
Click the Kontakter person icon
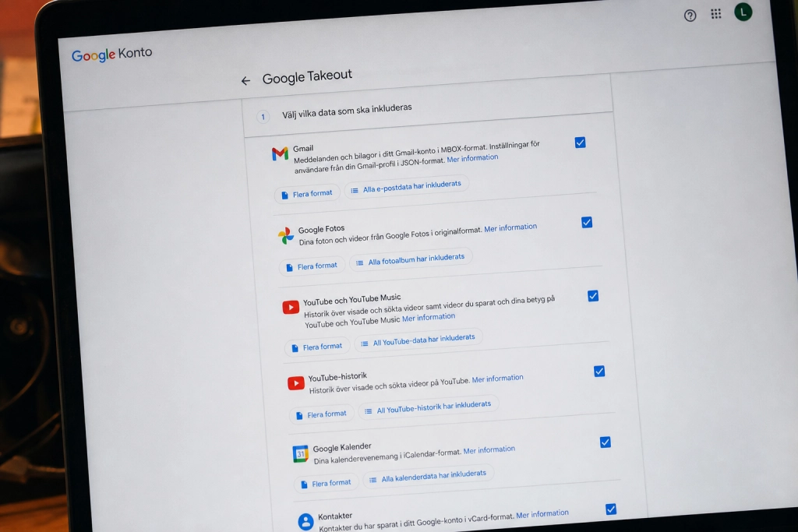pos(305,521)
